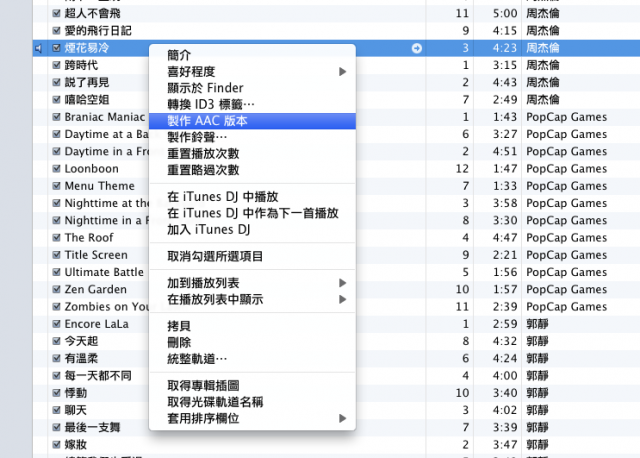The image size is (640, 458).
Task: Select the Menu Theme track
Action: point(100,186)
